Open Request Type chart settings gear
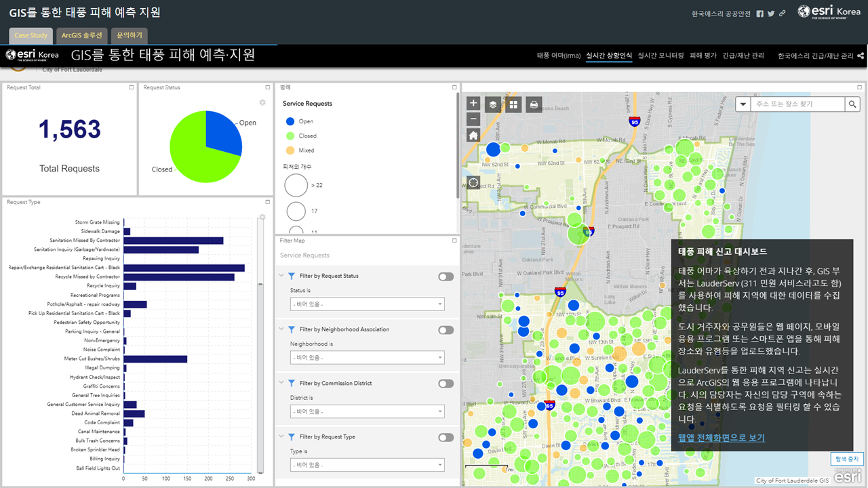The width and height of the screenshot is (868, 488). pyautogui.click(x=262, y=217)
